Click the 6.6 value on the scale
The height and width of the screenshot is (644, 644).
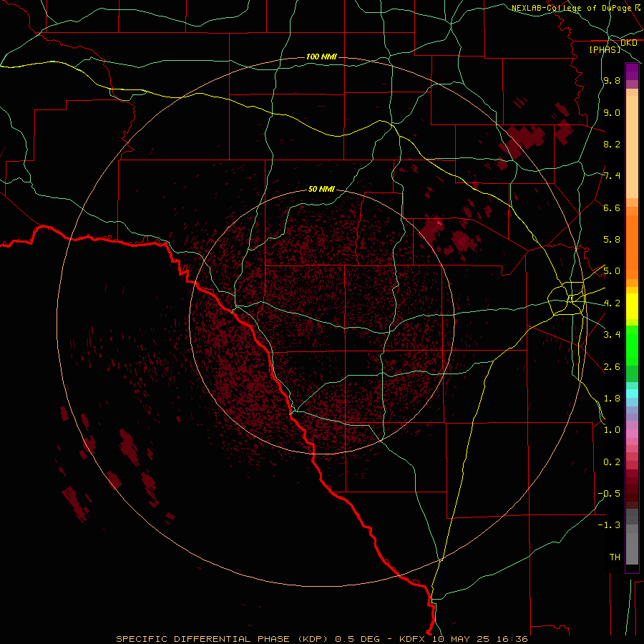tap(612, 208)
